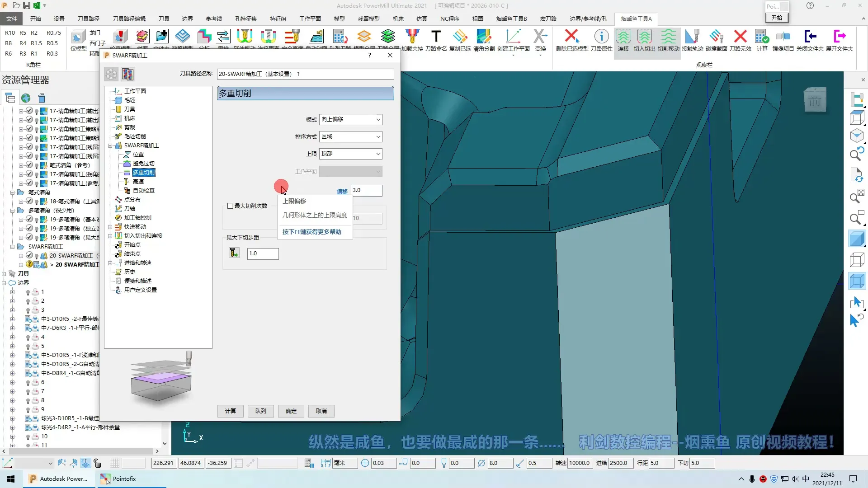The height and width of the screenshot is (488, 868).
Task: Click the 计算 button in dialog
Action: click(x=231, y=411)
